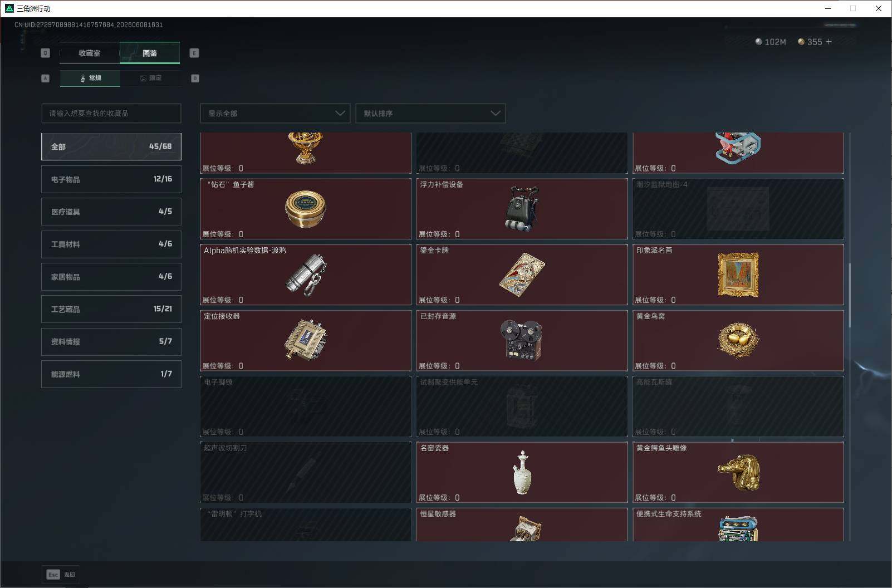Open the 恒星敏感器 sensor icon
Image resolution: width=892 pixels, height=588 pixels.
[525, 529]
